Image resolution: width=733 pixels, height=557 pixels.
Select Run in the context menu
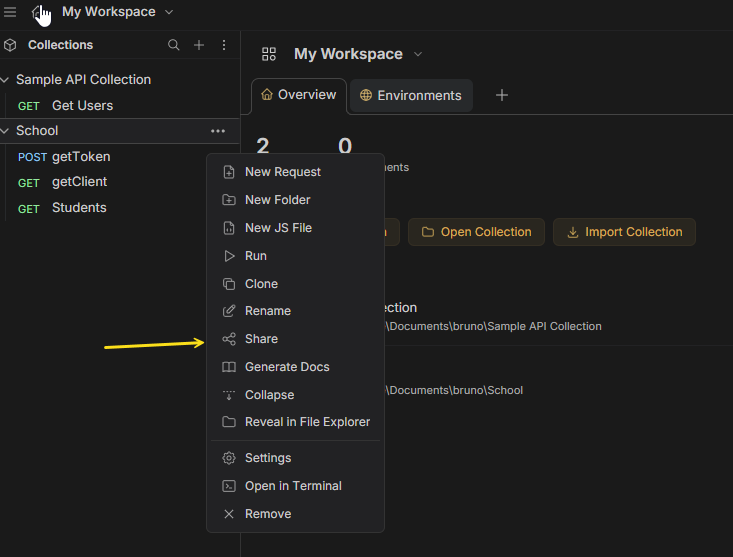pyautogui.click(x=295, y=256)
